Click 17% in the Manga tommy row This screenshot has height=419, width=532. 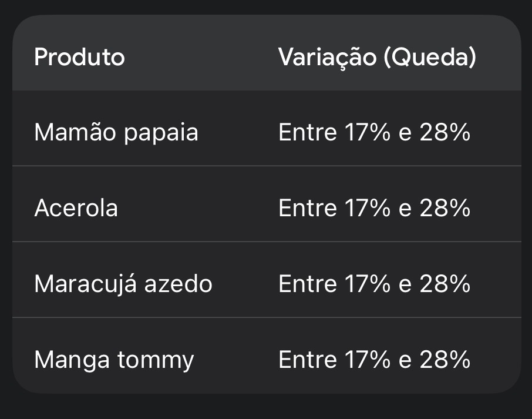coord(365,360)
